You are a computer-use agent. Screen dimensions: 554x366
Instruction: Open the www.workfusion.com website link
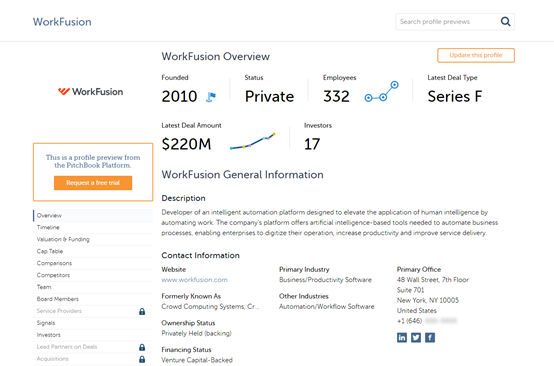tap(194, 280)
